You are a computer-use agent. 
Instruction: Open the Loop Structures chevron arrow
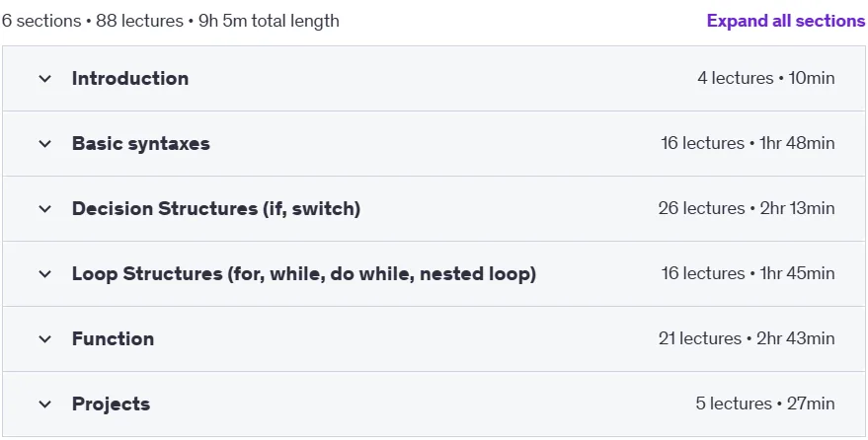(44, 274)
